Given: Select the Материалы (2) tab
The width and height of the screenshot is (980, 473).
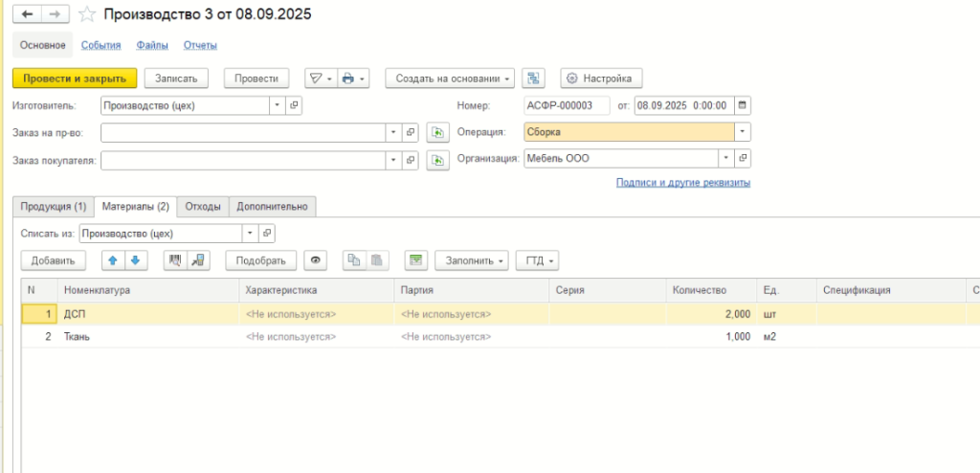Looking at the screenshot, I should [136, 207].
